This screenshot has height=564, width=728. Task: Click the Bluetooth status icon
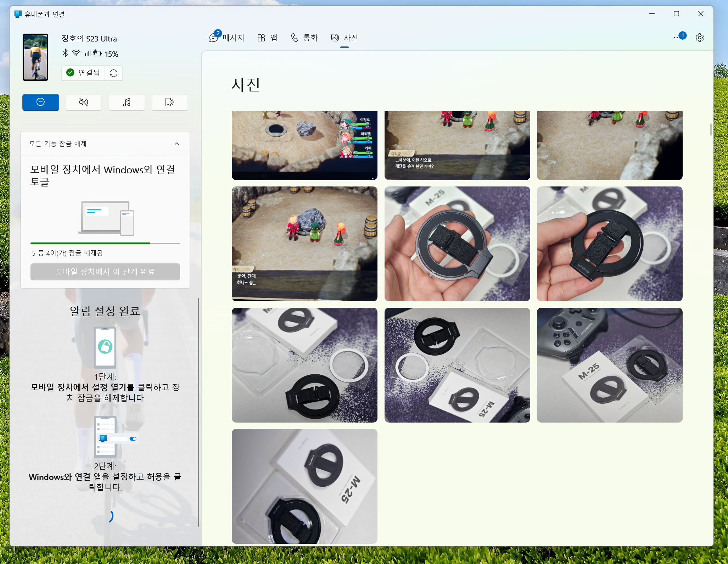65,53
